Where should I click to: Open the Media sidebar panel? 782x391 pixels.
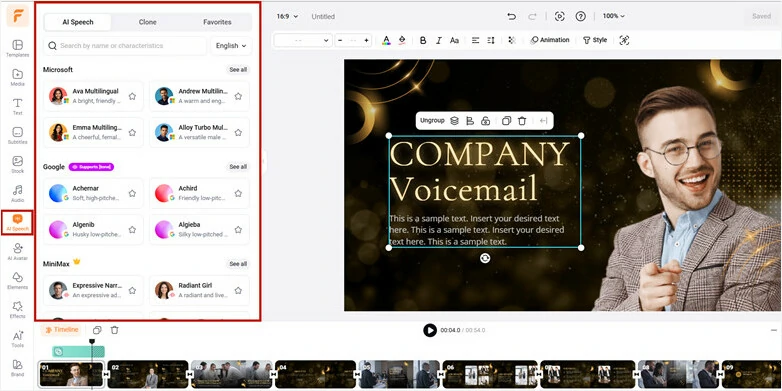pos(17,77)
